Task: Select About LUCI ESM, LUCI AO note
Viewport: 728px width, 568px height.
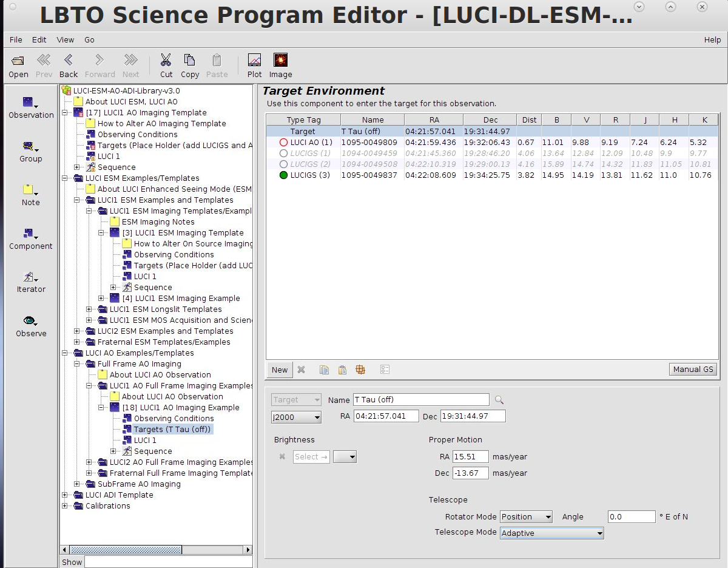Action: point(131,102)
